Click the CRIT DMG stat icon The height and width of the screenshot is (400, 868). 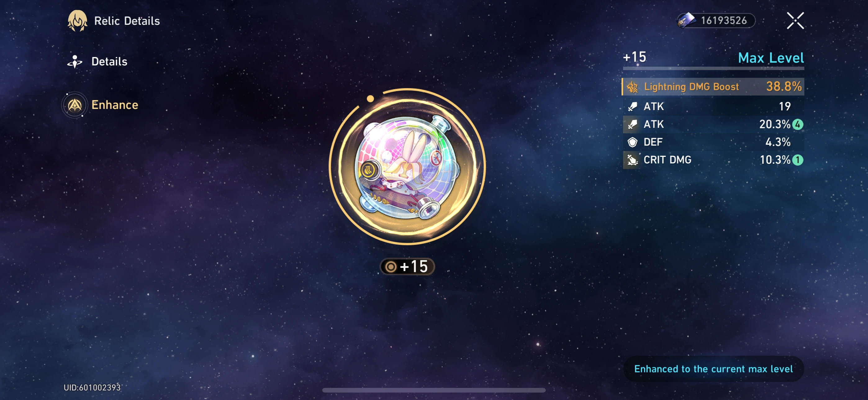click(632, 160)
